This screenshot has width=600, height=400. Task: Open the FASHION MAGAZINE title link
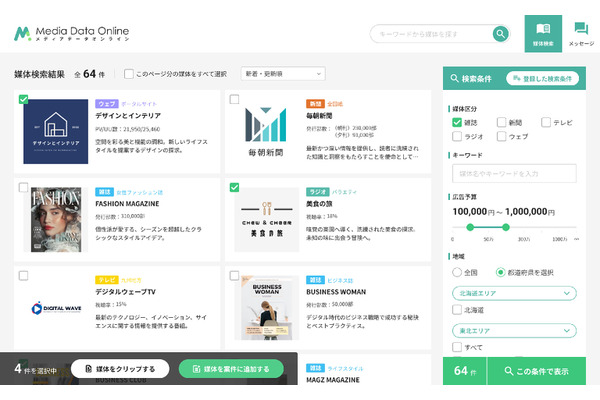tap(127, 204)
